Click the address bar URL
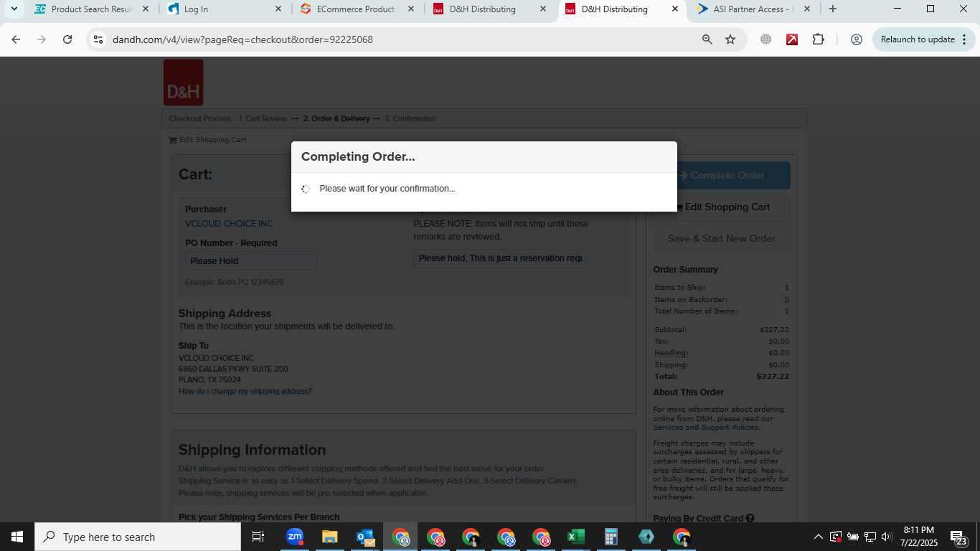The height and width of the screenshot is (551, 980). [242, 39]
